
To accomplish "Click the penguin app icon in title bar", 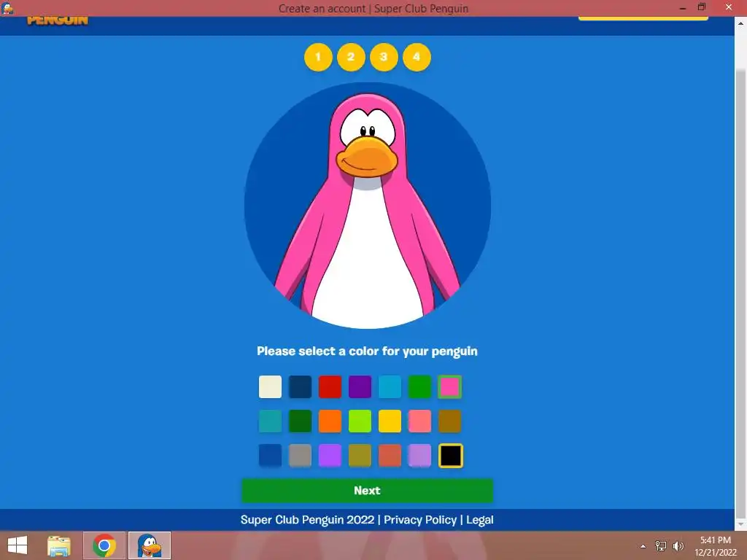I will coord(7,7).
